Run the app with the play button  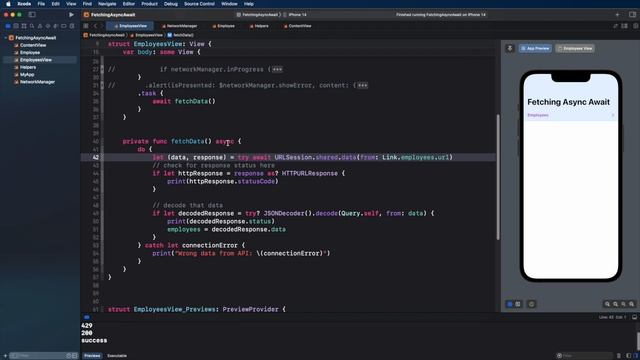point(71,15)
